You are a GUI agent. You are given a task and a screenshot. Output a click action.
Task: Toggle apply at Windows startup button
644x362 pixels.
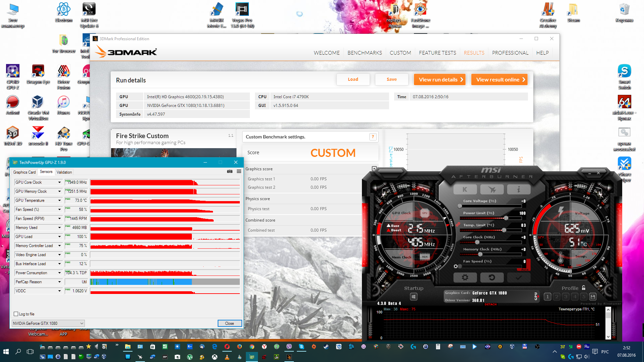(x=414, y=297)
